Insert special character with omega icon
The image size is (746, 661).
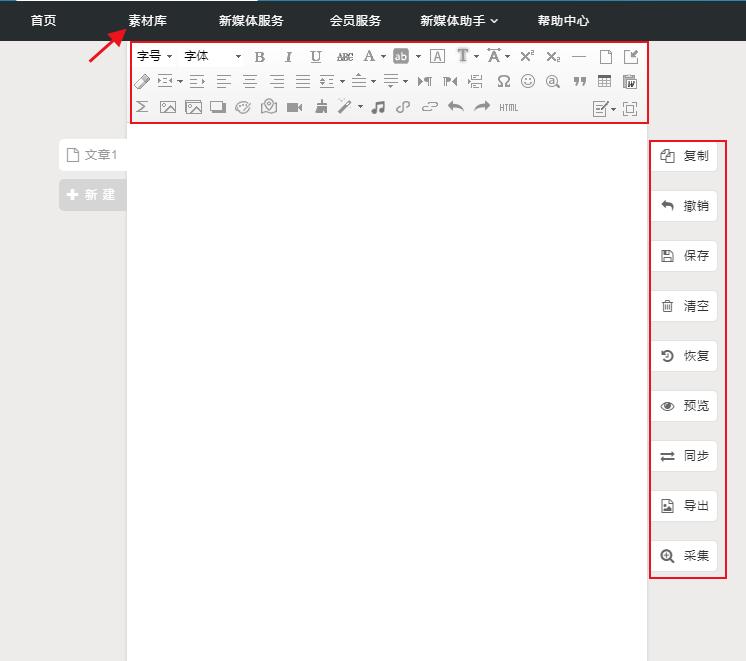pyautogui.click(x=503, y=81)
